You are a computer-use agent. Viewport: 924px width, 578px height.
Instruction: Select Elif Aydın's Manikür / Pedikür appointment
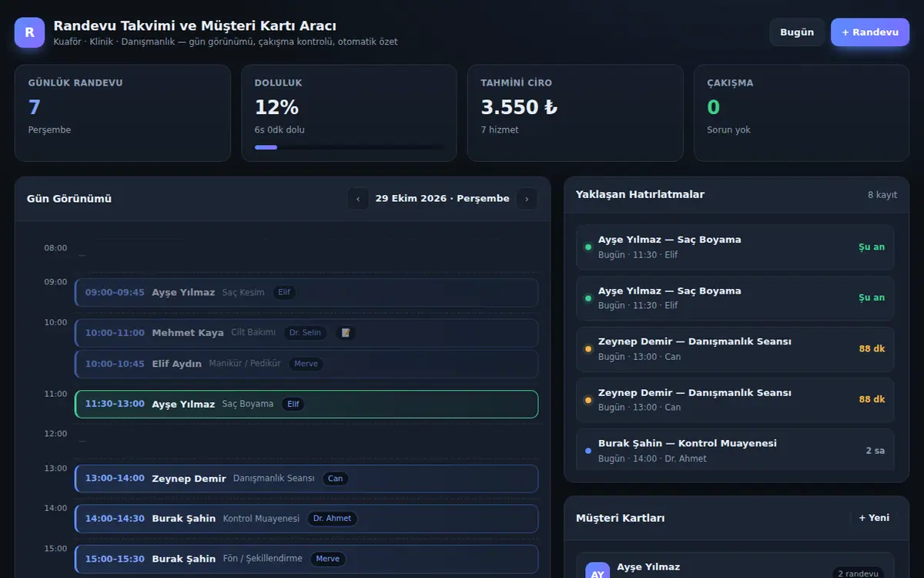(306, 364)
